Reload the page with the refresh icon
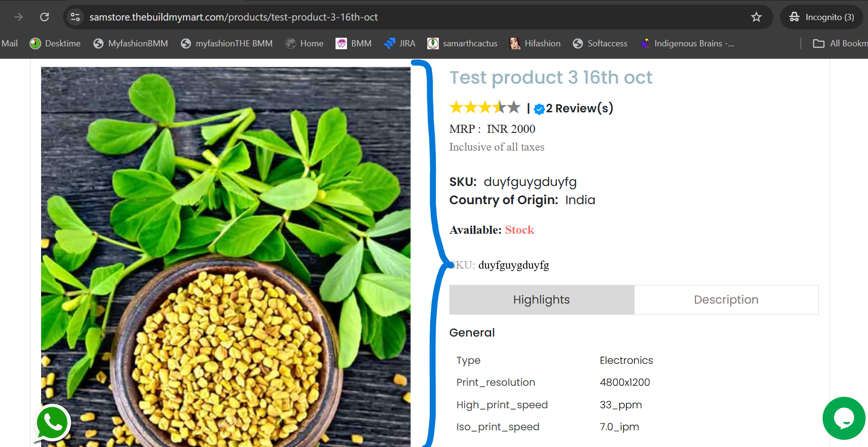The width and height of the screenshot is (868, 447). [44, 17]
